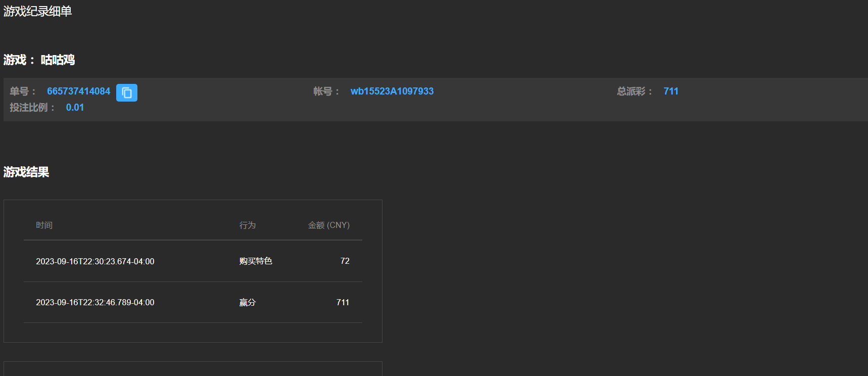The height and width of the screenshot is (376, 868).
Task: Click the 时间 column header
Action: pos(44,225)
